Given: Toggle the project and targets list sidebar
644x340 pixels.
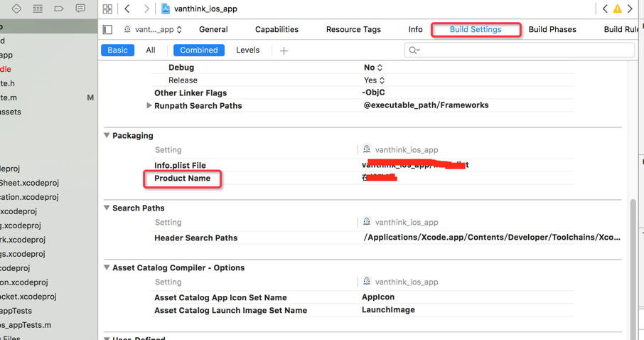Looking at the screenshot, I should point(107,29).
